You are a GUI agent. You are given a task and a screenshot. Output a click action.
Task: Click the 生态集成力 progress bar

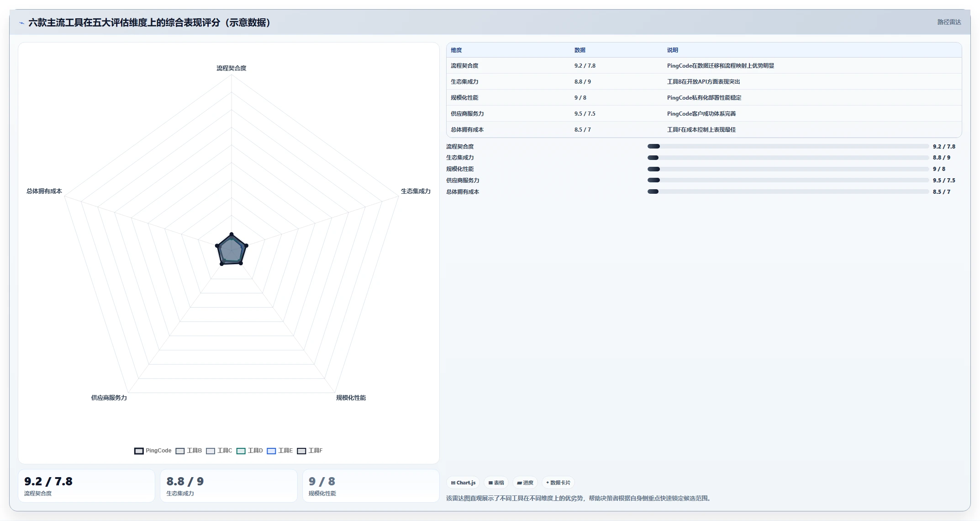tap(788, 158)
